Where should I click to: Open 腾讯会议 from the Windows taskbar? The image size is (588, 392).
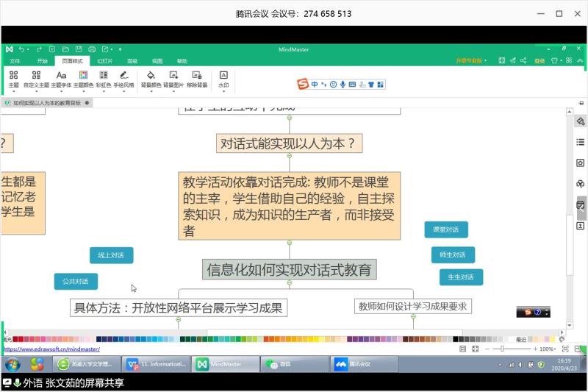363,364
